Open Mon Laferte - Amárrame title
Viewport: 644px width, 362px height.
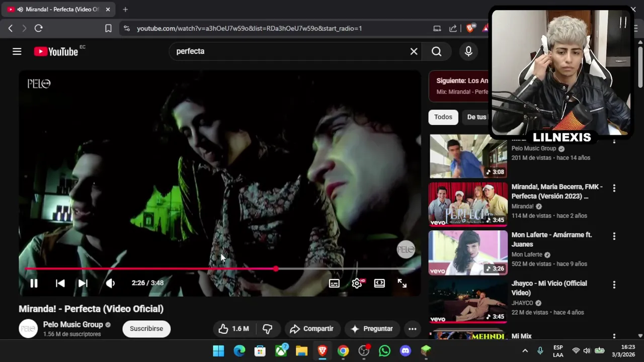pos(552,240)
